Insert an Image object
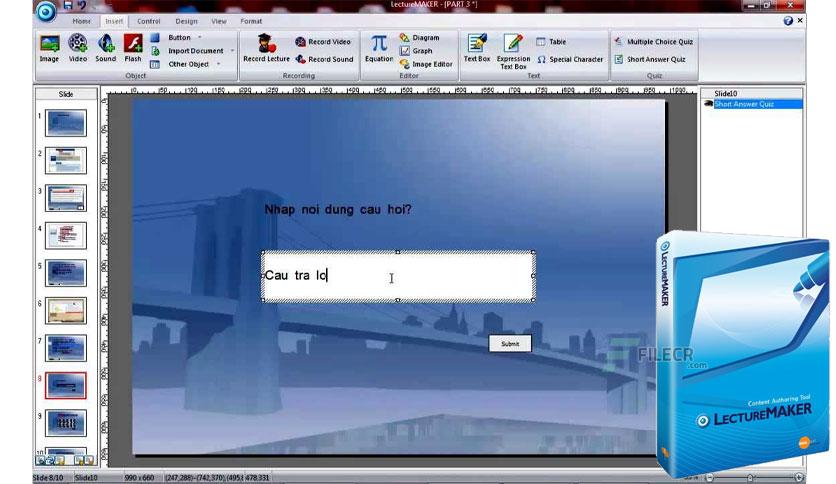Viewport: 836px width, 484px height. point(49,49)
